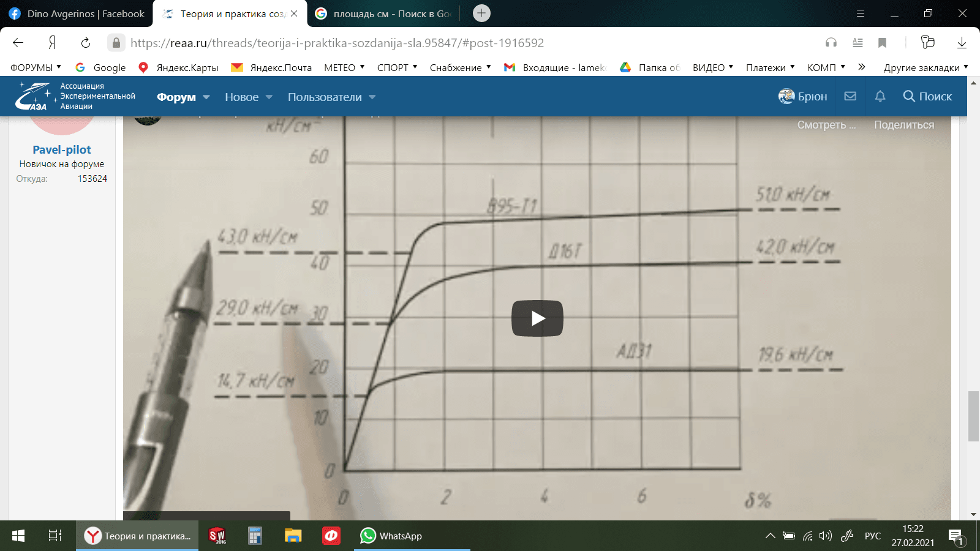
Task: Click the address bar URL
Action: coord(337,43)
